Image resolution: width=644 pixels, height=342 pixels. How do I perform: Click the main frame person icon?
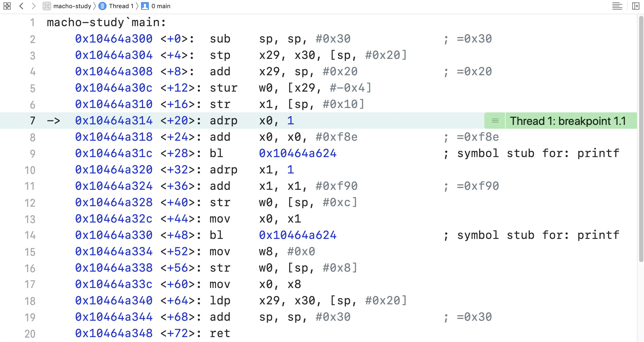click(x=145, y=6)
